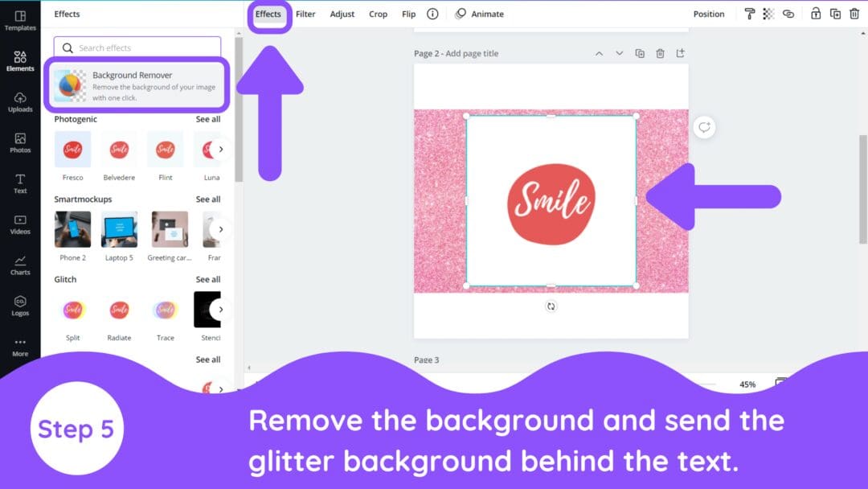The height and width of the screenshot is (489, 868).
Task: Open the Animate menu
Action: point(481,14)
